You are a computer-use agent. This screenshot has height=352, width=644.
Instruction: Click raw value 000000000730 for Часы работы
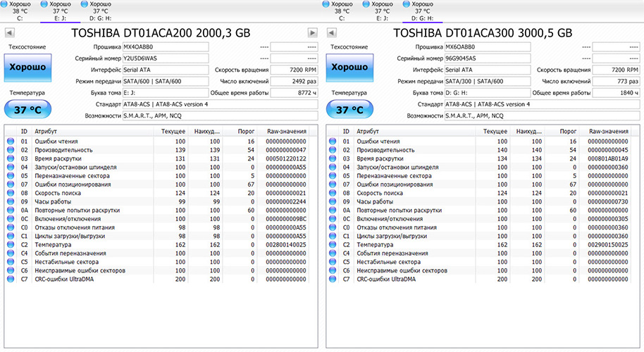[608, 201]
